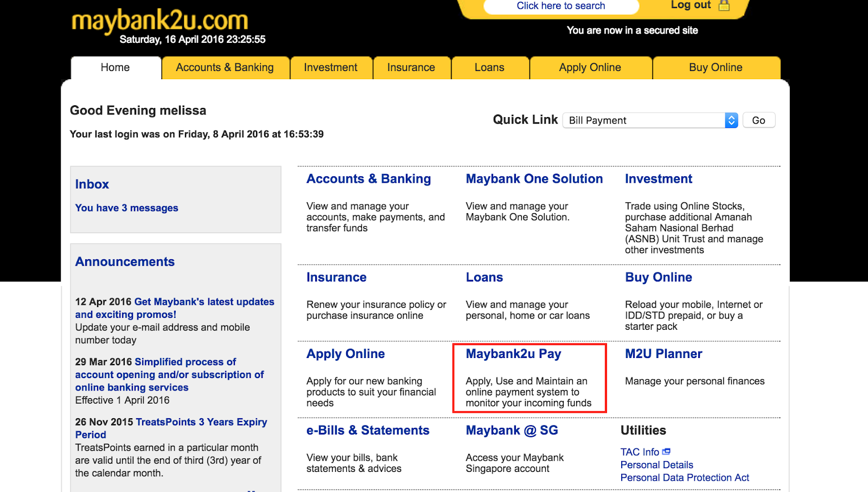This screenshot has height=492, width=868.
Task: Open the e-Bills & Statements link
Action: tap(368, 431)
